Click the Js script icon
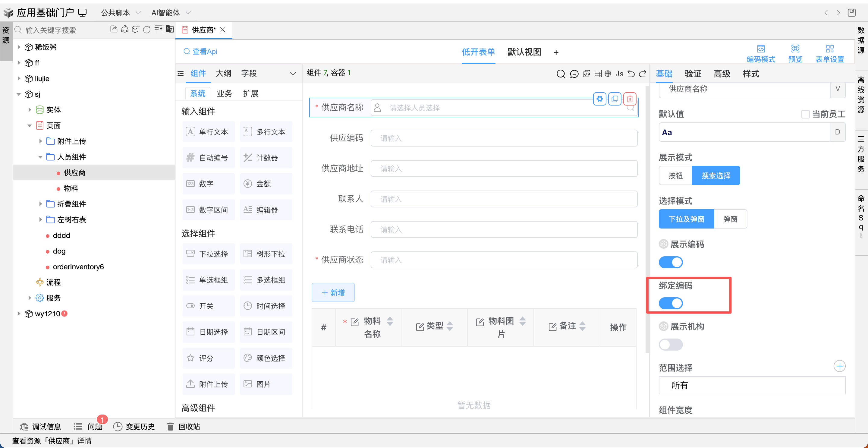 coord(619,74)
